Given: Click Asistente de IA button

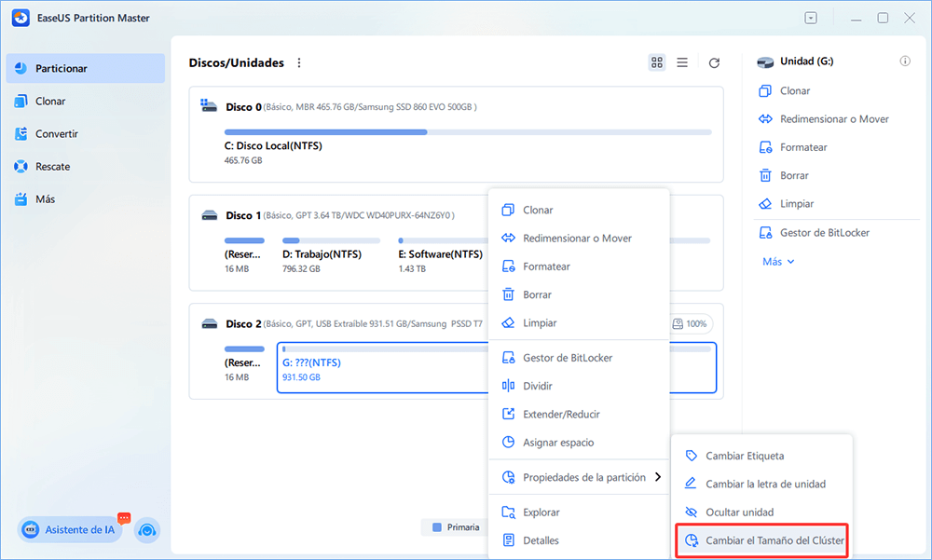Looking at the screenshot, I should pyautogui.click(x=71, y=529).
